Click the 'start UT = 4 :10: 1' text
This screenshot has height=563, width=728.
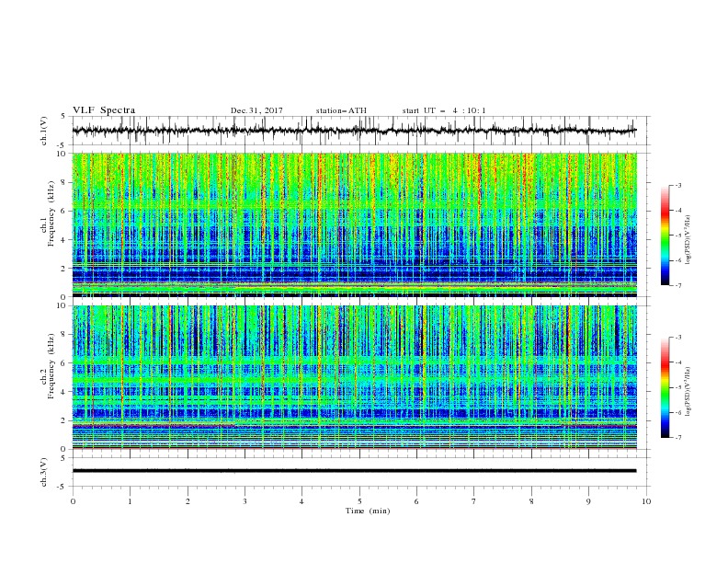click(x=444, y=110)
